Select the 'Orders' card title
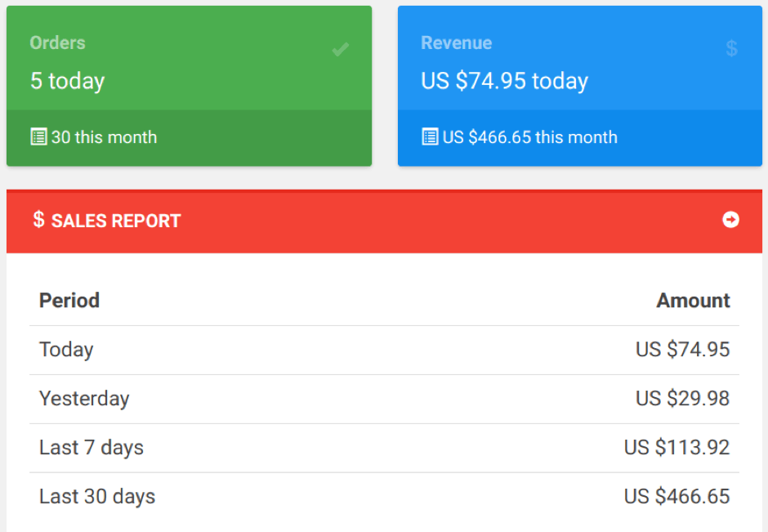The height and width of the screenshot is (532, 768). pos(57,43)
